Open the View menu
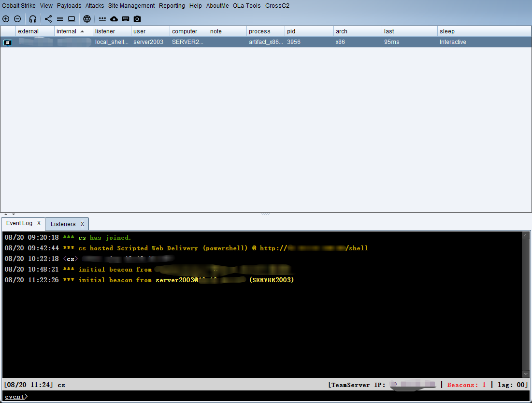The image size is (532, 403). point(46,6)
